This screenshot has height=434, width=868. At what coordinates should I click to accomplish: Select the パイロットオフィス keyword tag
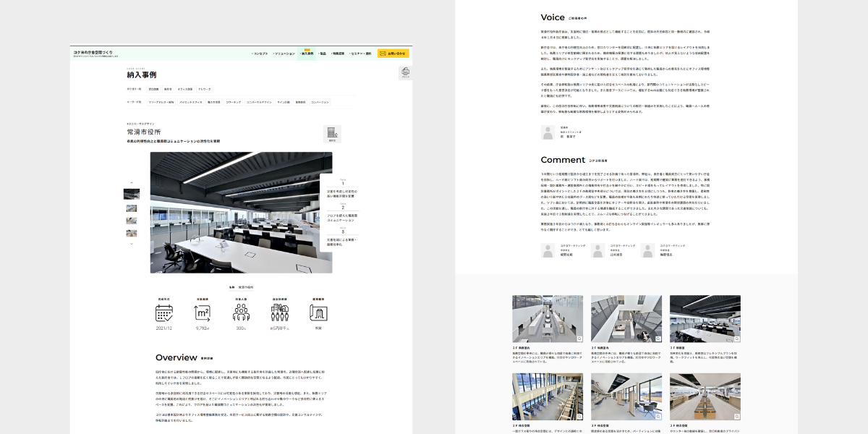[x=190, y=102]
